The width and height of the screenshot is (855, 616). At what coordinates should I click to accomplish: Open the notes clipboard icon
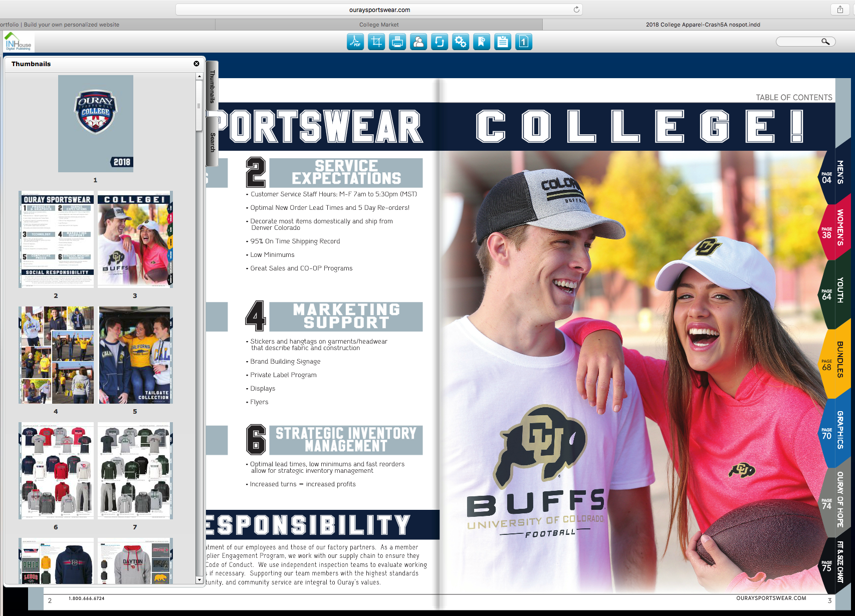tap(503, 42)
